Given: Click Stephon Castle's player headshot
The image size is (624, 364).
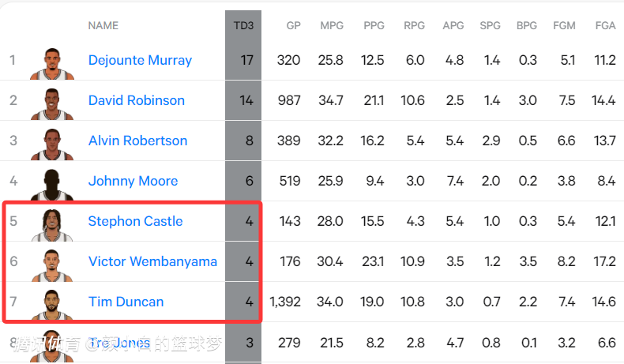Looking at the screenshot, I should 52,223.
